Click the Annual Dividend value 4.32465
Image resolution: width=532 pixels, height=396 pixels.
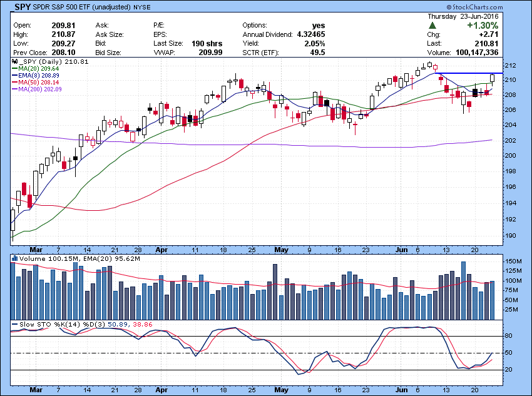coord(311,34)
